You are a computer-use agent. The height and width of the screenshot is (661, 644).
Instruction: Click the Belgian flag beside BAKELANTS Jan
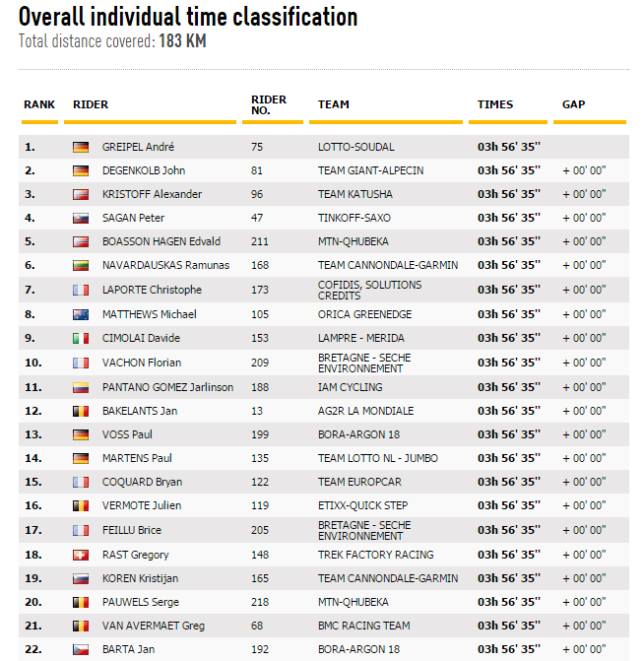click(x=81, y=411)
